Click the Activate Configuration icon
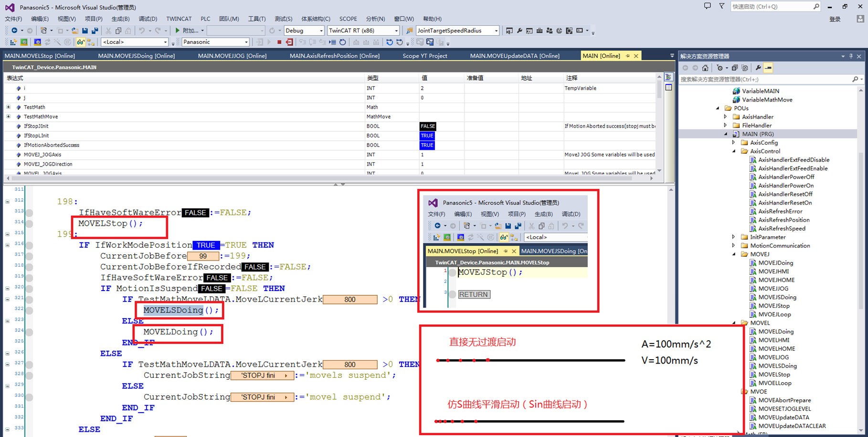 [12, 42]
